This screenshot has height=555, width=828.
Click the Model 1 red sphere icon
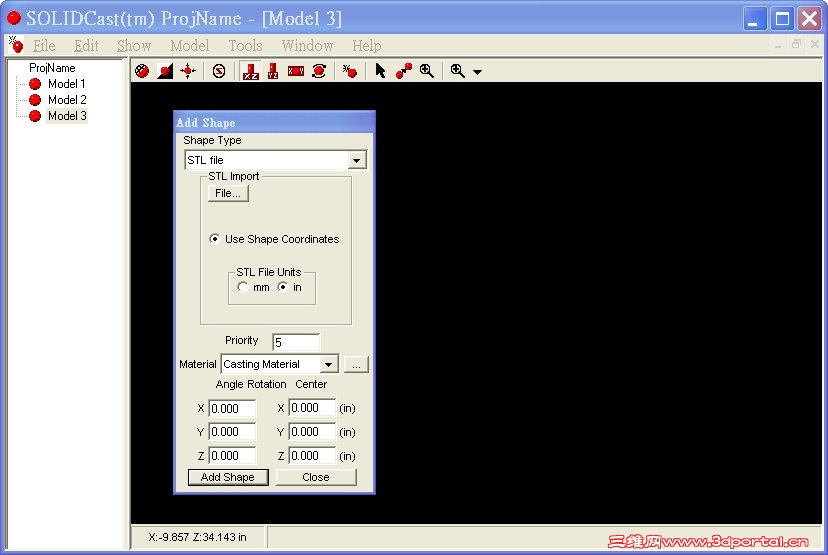pyautogui.click(x=35, y=84)
